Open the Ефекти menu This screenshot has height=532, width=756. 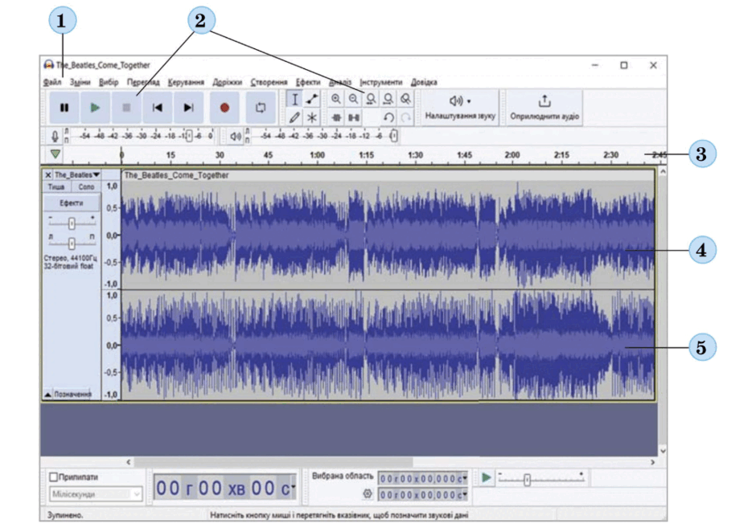(x=307, y=83)
